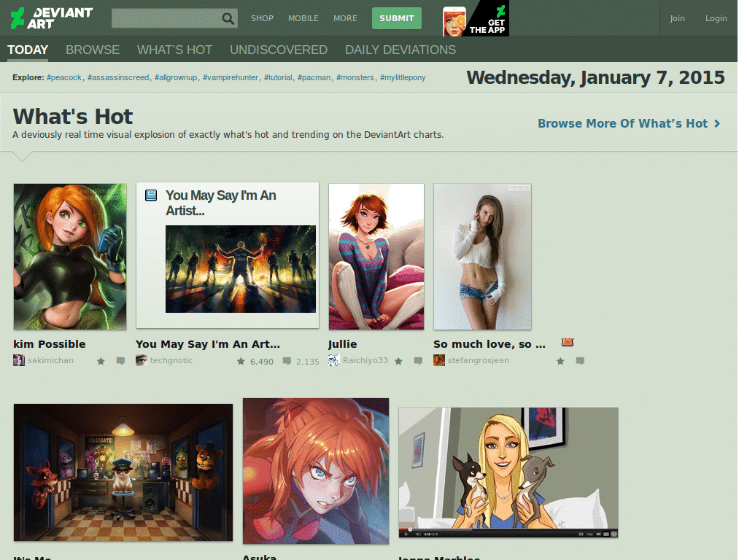Open the #assassinscreed explore tag
Image resolution: width=747 pixels, height=560 pixels.
[x=118, y=77]
